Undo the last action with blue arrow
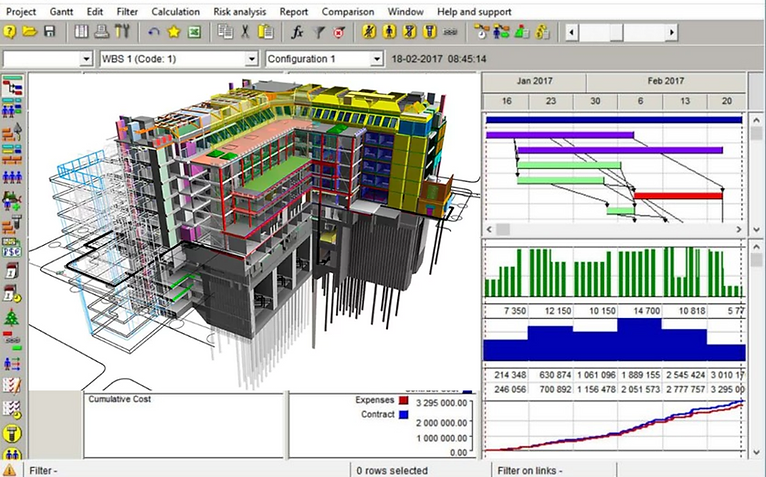 [x=154, y=33]
